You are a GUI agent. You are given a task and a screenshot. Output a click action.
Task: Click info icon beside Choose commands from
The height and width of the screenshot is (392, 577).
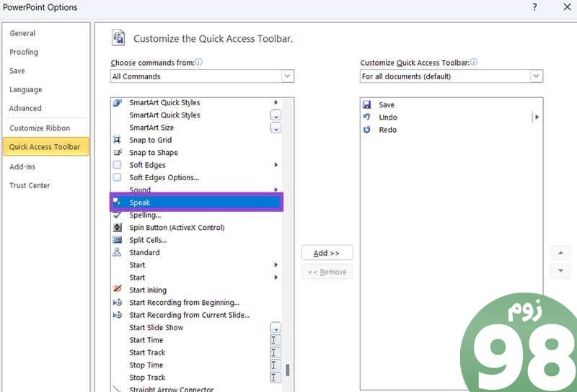[199, 62]
